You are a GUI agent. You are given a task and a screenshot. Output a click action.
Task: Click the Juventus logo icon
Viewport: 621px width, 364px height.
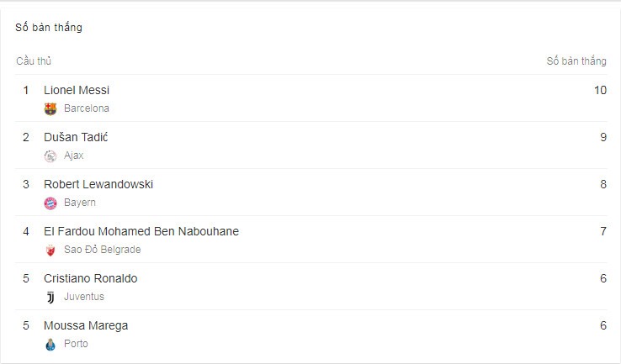point(50,297)
